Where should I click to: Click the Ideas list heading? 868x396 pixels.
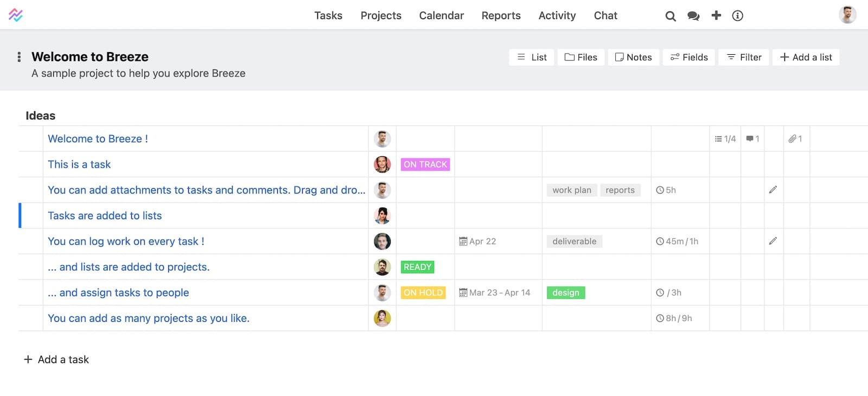[41, 116]
